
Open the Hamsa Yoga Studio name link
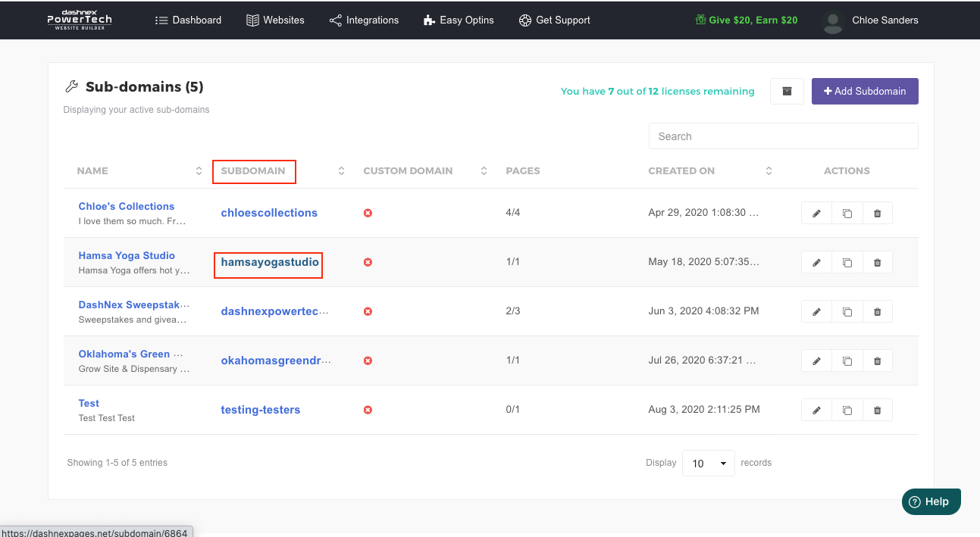tap(127, 255)
